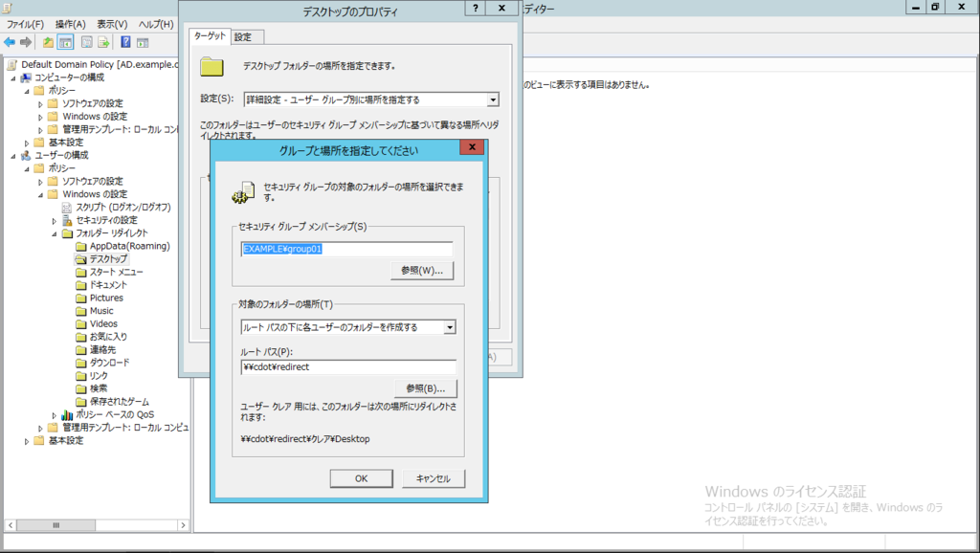The height and width of the screenshot is (553, 980).
Task: Expand the 管理用テンプレート node under ユーザーの構成
Action: (40, 428)
